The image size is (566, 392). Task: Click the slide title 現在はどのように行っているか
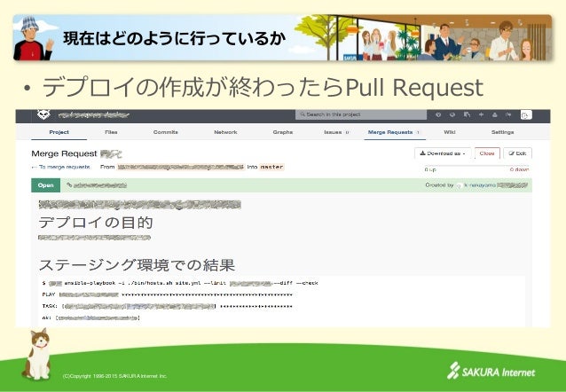coord(175,38)
